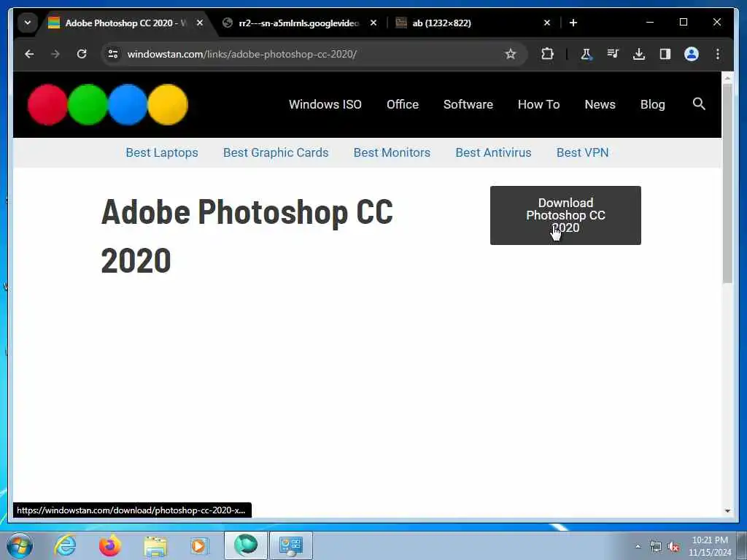Follow the Best VPN link

(582, 153)
